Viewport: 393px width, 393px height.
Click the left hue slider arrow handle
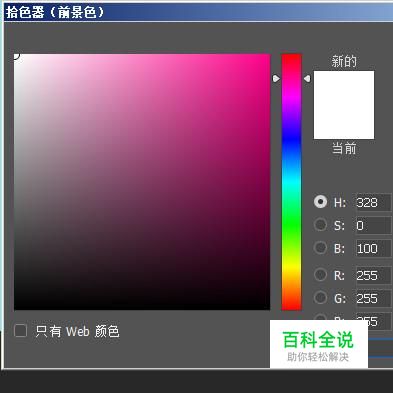[x=276, y=78]
